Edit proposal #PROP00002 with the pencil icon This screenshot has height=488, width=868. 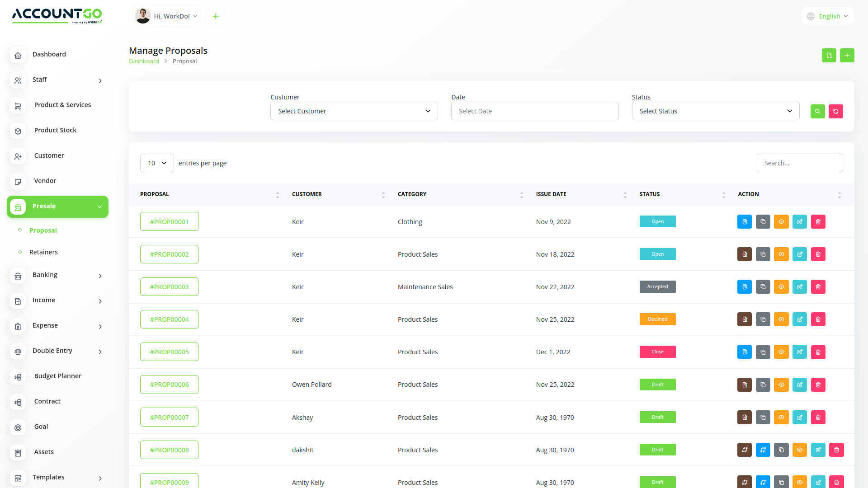point(799,254)
